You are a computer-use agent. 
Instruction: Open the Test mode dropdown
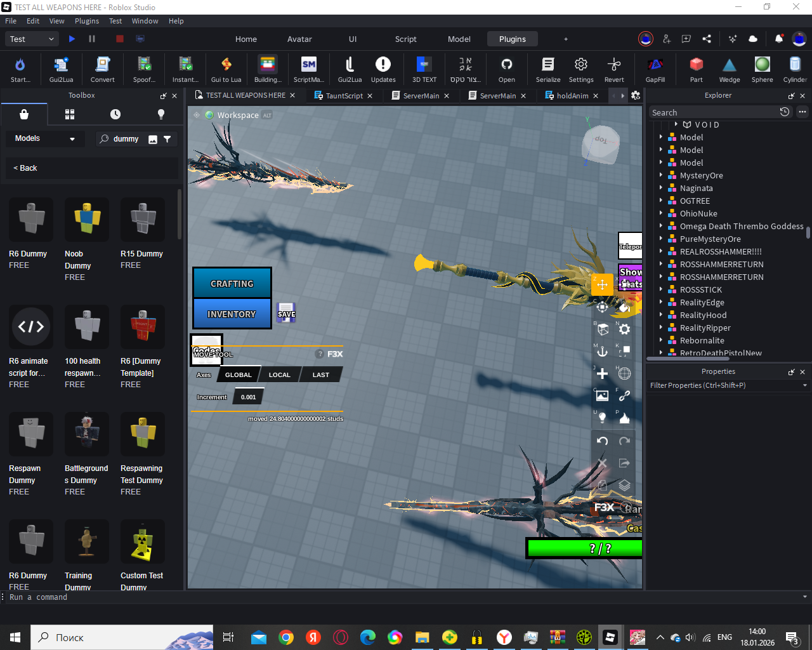33,39
